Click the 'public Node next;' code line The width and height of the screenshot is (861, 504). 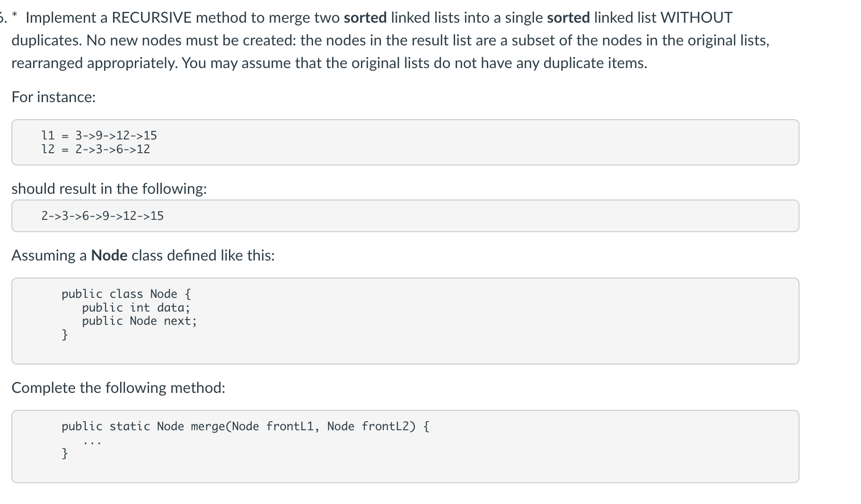coord(140,321)
